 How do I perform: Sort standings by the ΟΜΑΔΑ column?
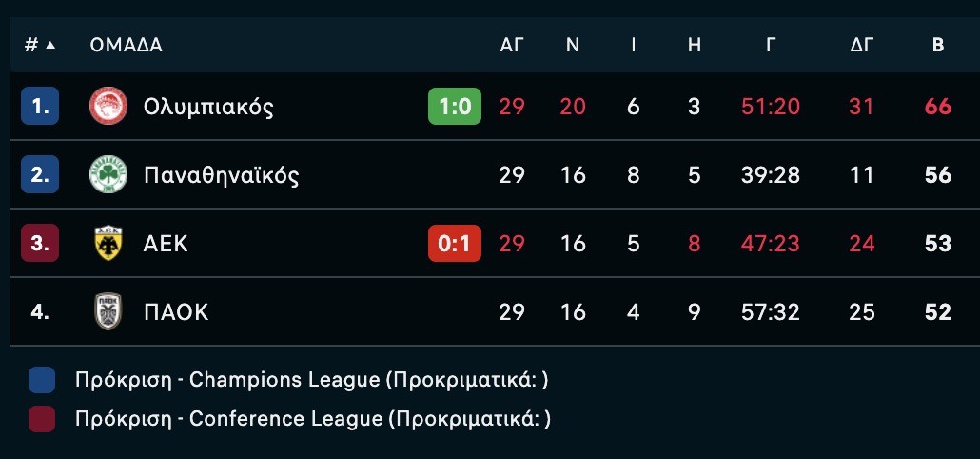point(126,45)
